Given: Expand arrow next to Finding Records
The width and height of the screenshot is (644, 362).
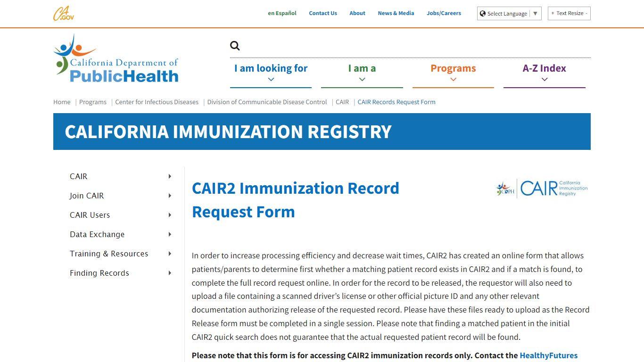Looking at the screenshot, I should (170, 273).
